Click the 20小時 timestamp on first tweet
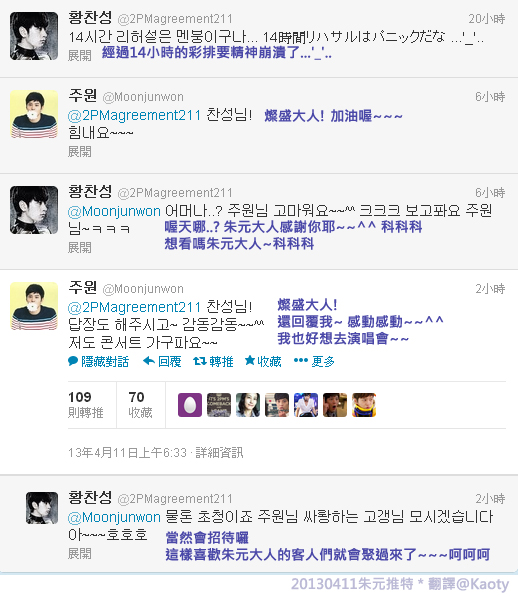Screen dimensions: 518x596 (x=486, y=19)
